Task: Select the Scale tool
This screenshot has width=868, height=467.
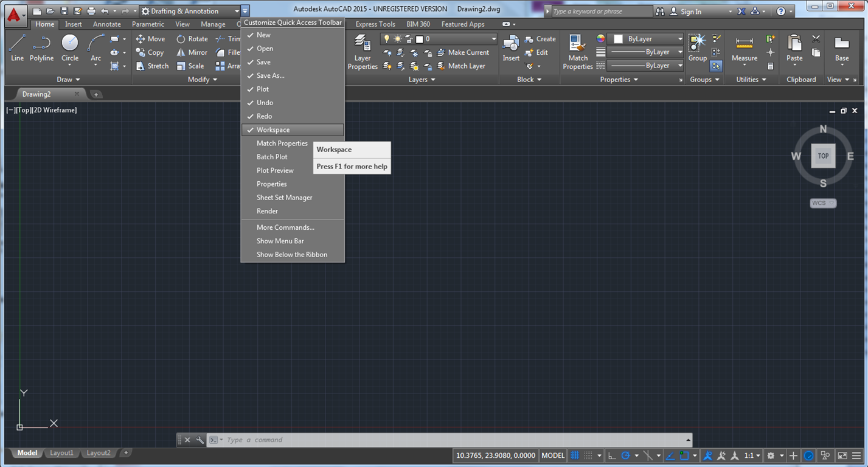Action: click(190, 66)
